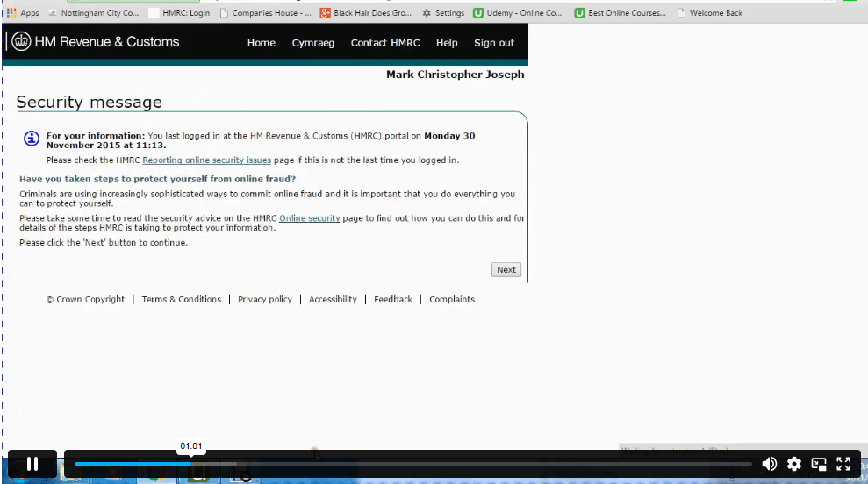Image resolution: width=868 pixels, height=484 pixels.
Task: Open Contact HMRC page
Action: [385, 43]
